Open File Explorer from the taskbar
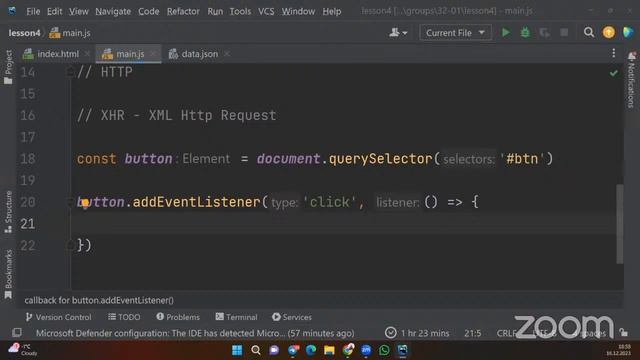Image resolution: width=640 pixels, height=360 pixels. [x=329, y=350]
